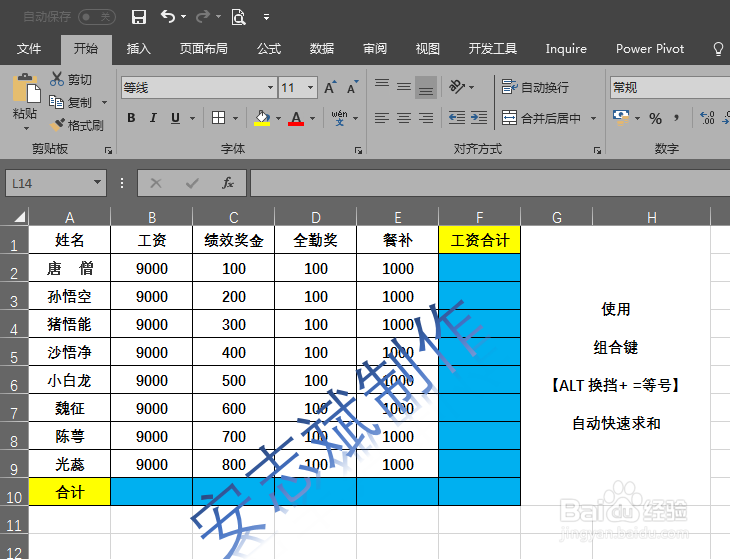
Task: Open alignment settings dialog launcher
Action: click(x=597, y=150)
